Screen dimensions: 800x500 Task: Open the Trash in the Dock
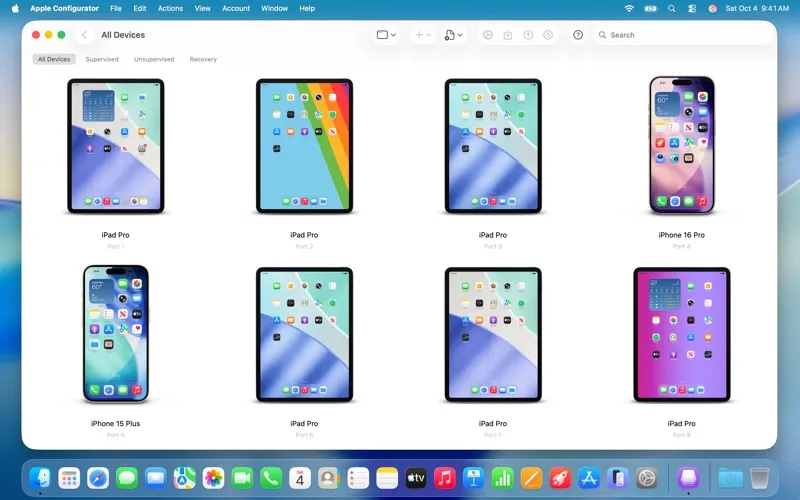(760, 478)
